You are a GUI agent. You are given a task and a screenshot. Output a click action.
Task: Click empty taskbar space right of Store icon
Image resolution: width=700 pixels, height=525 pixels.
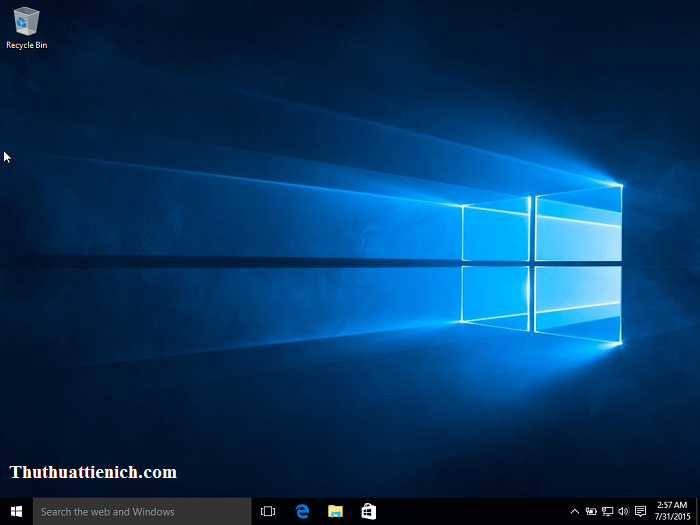[x=470, y=511]
